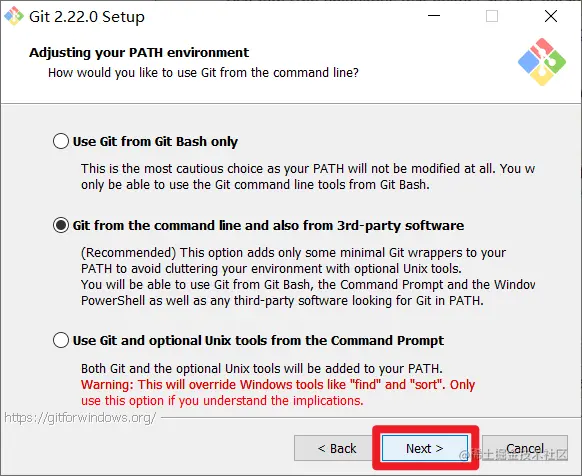The image size is (582, 476).
Task: Click the "Both Git and the optional Unix tools" line
Action: click(262, 368)
